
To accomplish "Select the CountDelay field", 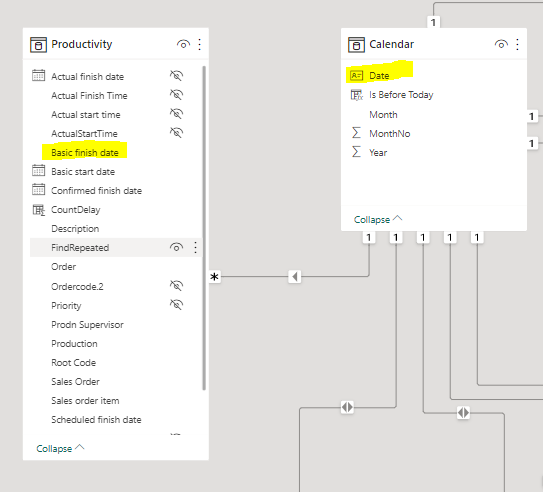I will click(x=76, y=209).
